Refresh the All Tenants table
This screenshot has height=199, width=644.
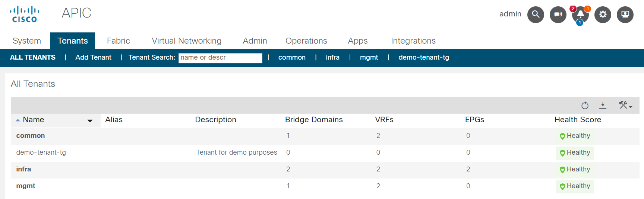tap(585, 106)
